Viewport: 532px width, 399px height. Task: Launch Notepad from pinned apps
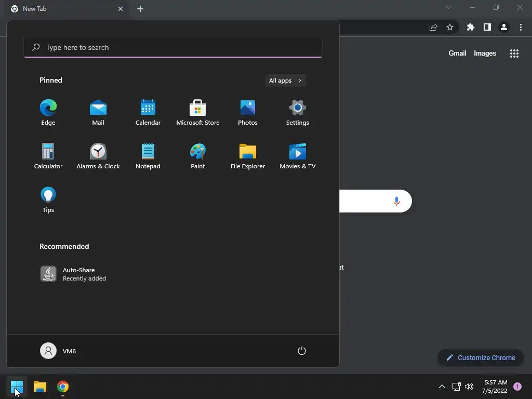coord(148,156)
